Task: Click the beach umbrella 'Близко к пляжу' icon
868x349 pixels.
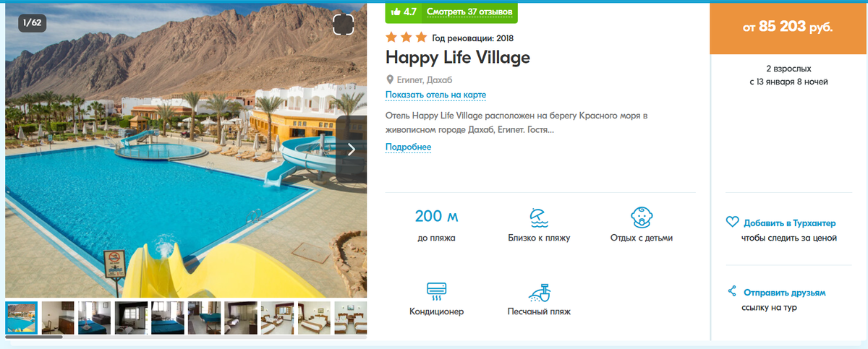Action: (x=539, y=217)
